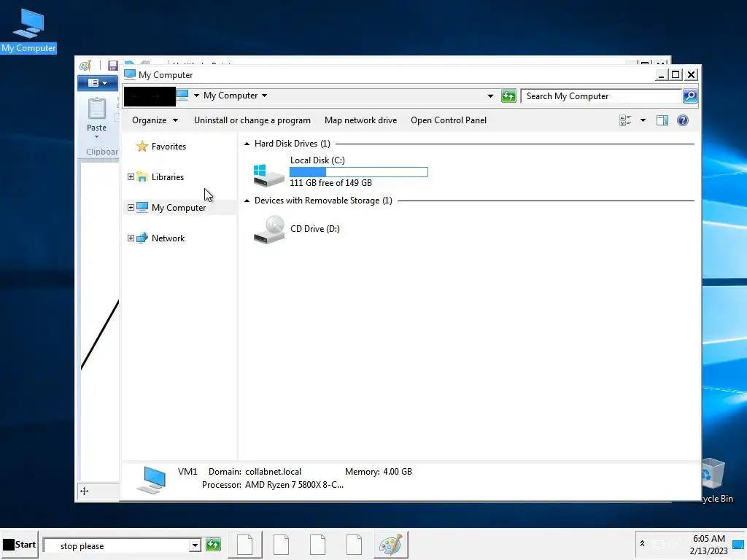
Task: Select Libraries in the navigation pane
Action: (168, 177)
